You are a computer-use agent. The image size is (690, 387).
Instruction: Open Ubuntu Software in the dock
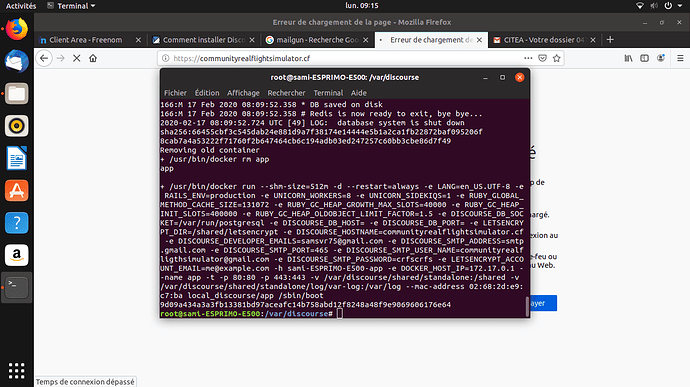(17, 191)
